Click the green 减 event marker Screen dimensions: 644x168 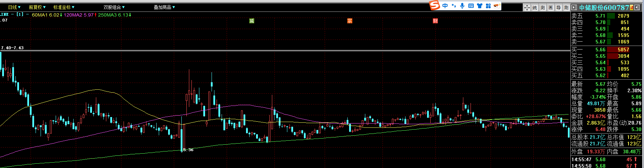(252, 21)
